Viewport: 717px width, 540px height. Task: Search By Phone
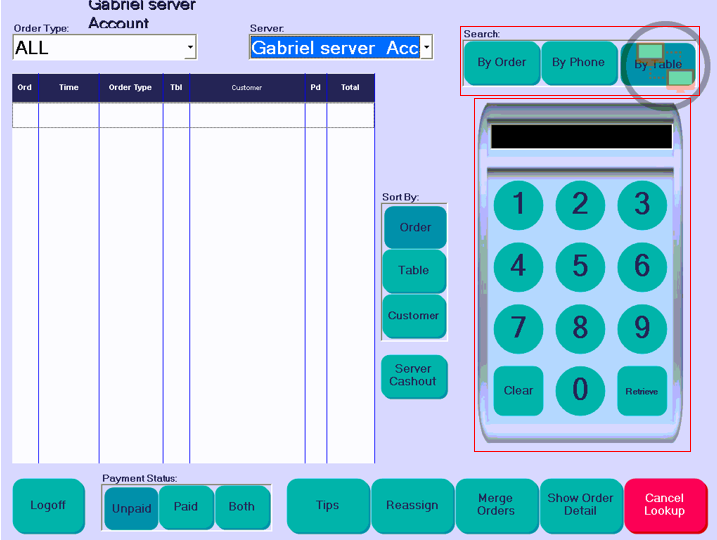[x=579, y=63]
